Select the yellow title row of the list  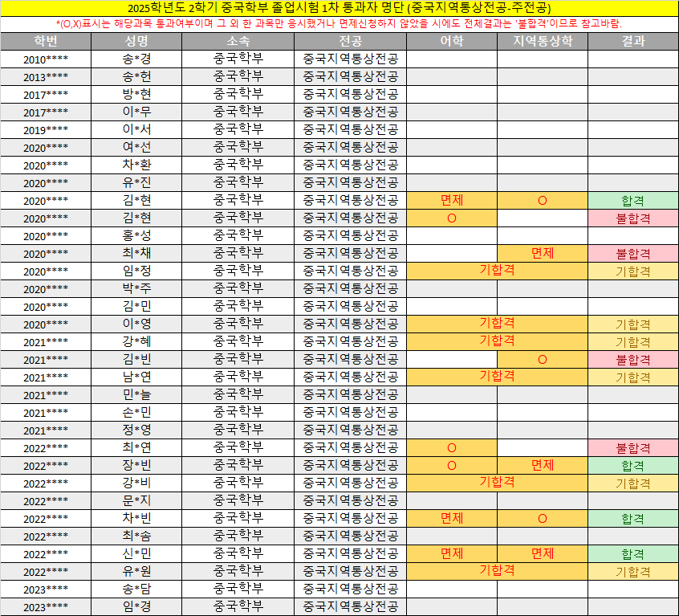[339, 8]
